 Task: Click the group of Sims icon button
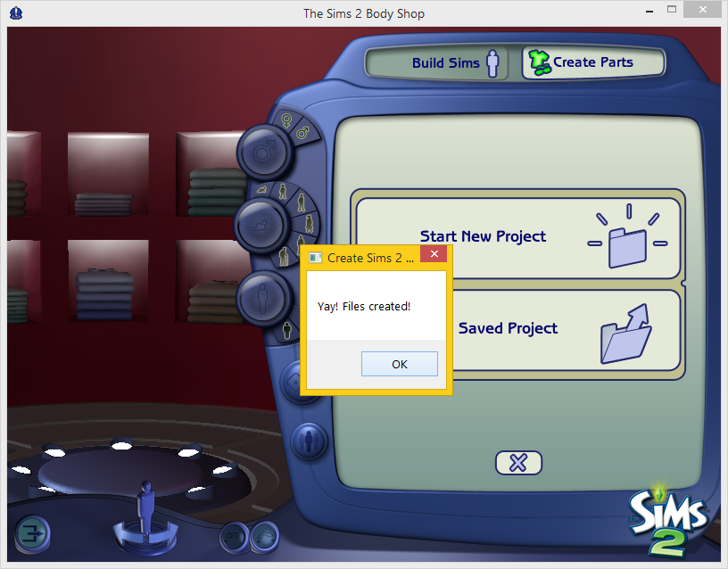[x=309, y=441]
